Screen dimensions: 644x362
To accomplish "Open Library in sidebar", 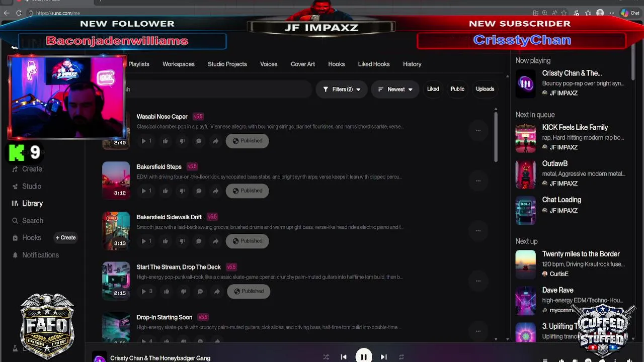I will pyautogui.click(x=28, y=204).
